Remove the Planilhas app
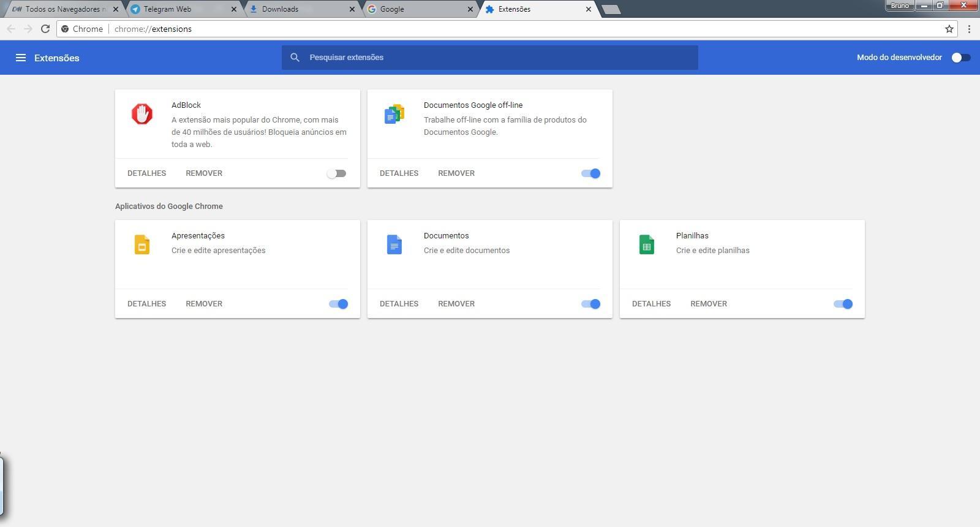 tap(709, 304)
